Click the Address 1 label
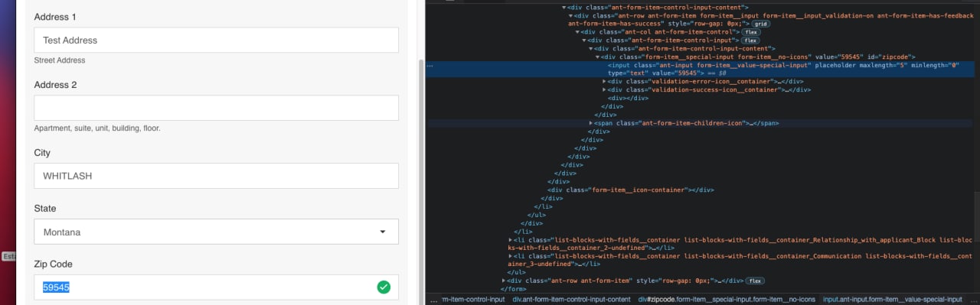Screen dimensions: 980x305 pos(54,17)
